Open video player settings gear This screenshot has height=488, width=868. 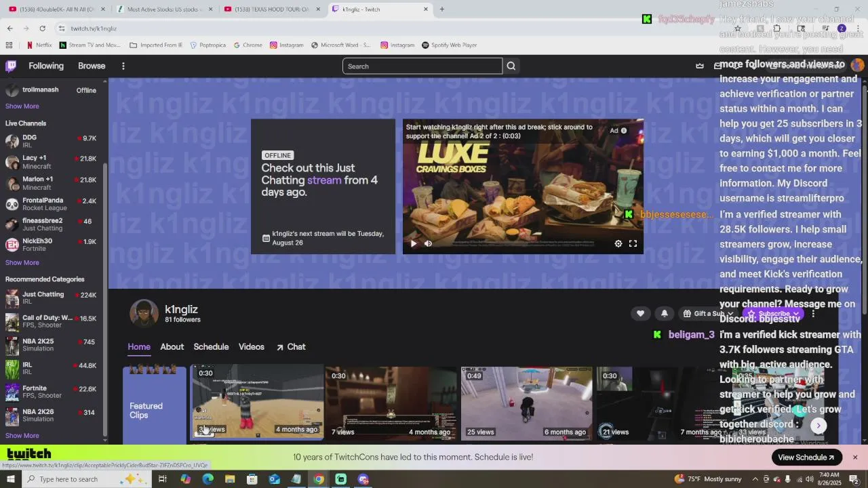(618, 243)
